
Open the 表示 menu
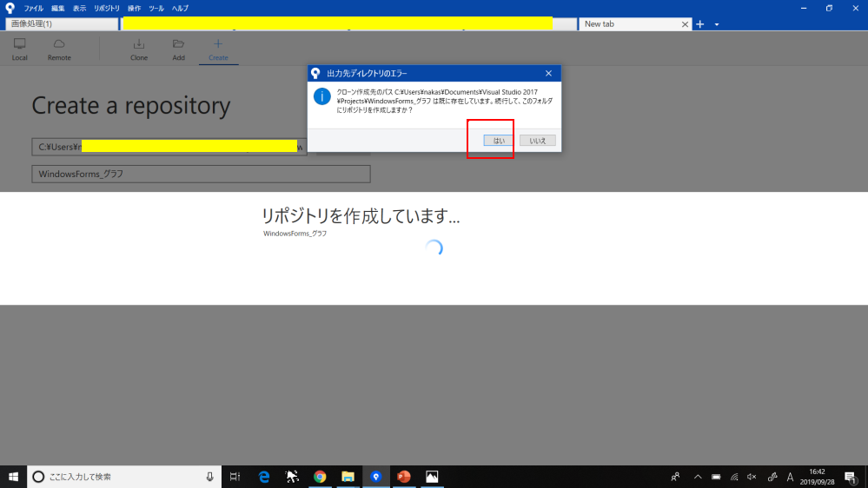(79, 9)
